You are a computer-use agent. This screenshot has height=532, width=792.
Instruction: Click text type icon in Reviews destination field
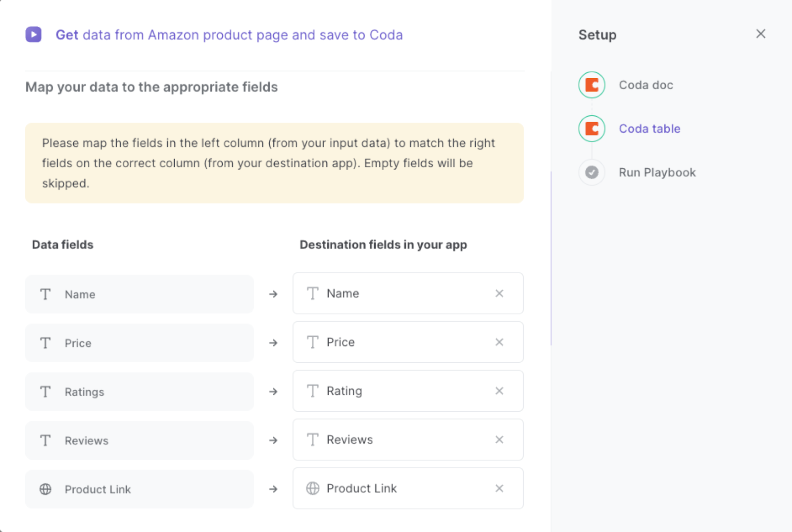coord(313,440)
